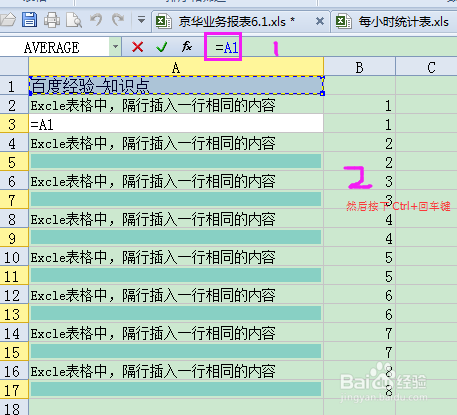Select row 18 header
The width and height of the screenshot is (457, 415).
click(14, 408)
